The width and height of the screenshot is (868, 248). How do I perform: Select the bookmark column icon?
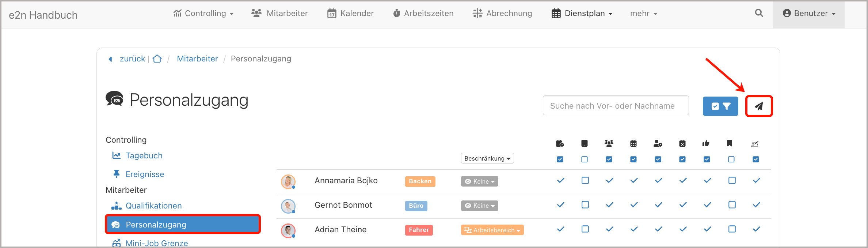point(730,143)
